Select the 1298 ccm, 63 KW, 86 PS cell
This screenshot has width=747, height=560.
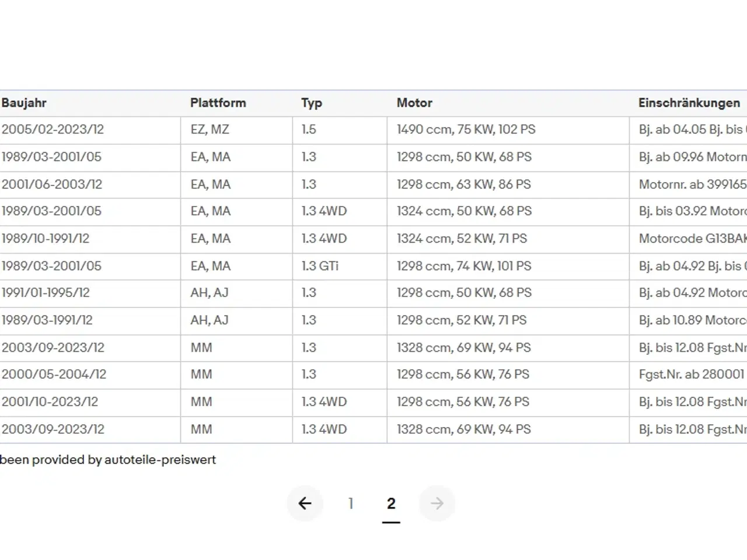click(464, 184)
